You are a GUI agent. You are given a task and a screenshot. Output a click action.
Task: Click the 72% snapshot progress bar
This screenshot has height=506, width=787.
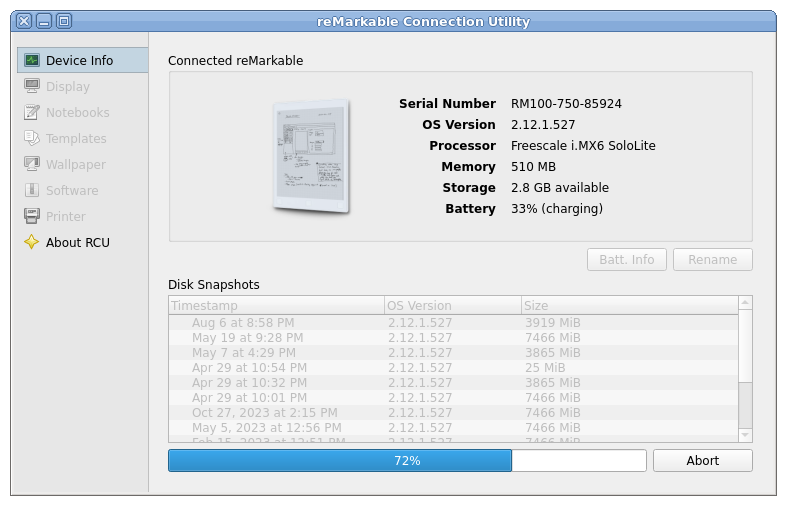(x=407, y=460)
